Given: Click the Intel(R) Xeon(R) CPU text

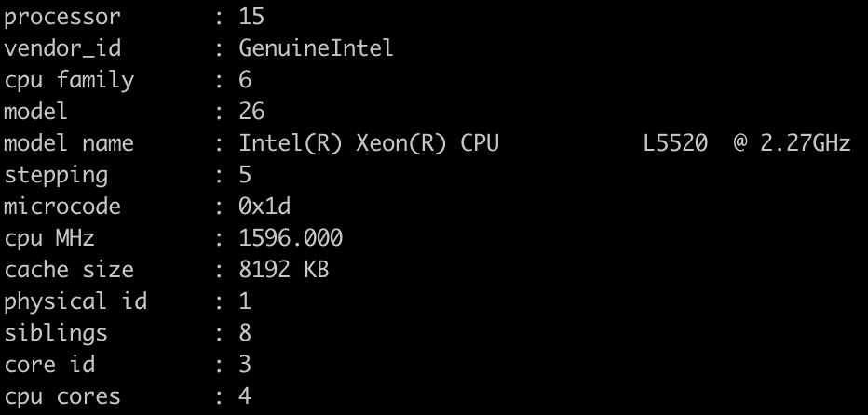Looking at the screenshot, I should pos(369,143).
